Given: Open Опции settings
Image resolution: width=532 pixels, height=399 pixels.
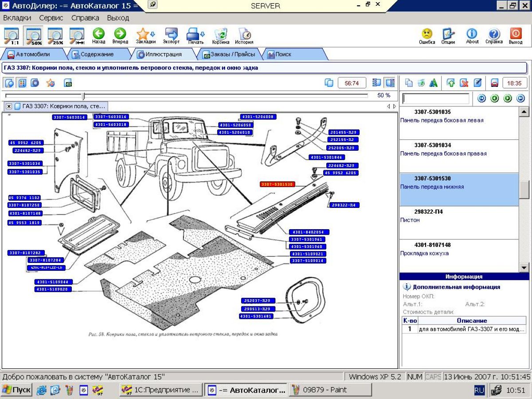Looking at the screenshot, I should click(448, 36).
